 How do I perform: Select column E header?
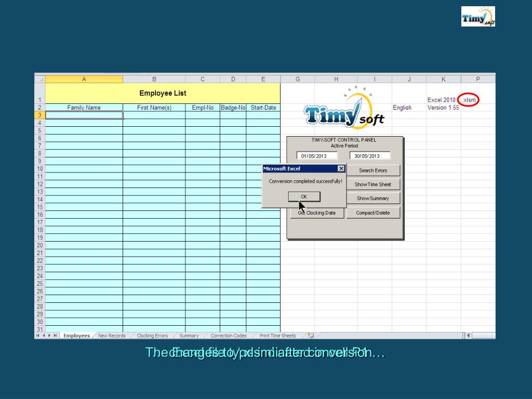pyautogui.click(x=263, y=79)
